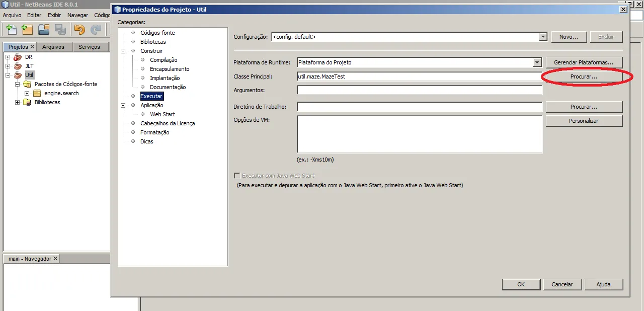The height and width of the screenshot is (311, 644).
Task: Click the NetBeans cube icon in dialog title
Action: click(117, 9)
